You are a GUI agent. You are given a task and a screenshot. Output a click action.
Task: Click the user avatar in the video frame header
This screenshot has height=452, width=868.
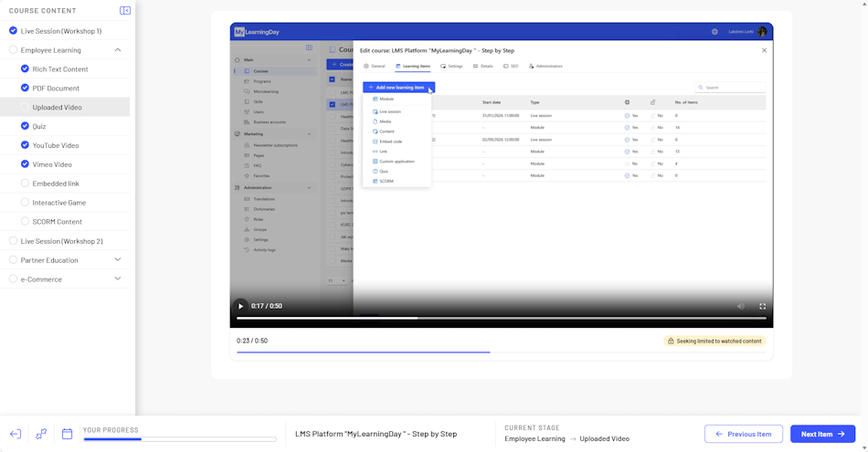(762, 32)
